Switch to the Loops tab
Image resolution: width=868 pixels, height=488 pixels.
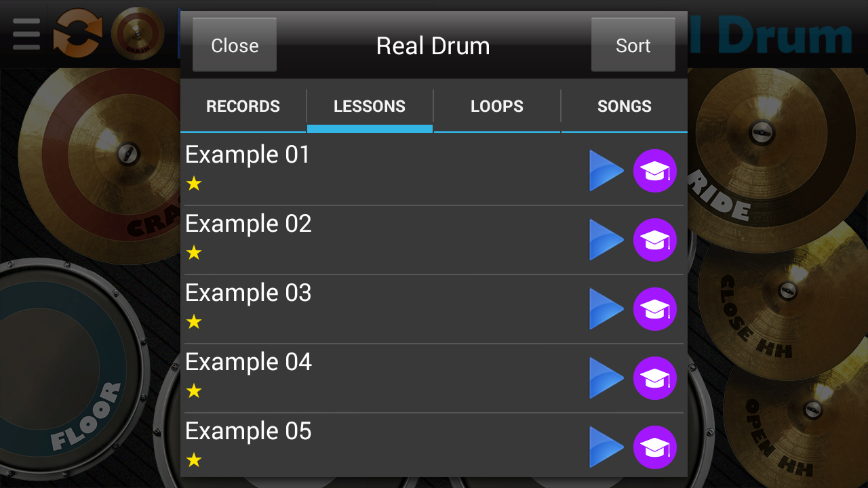click(x=497, y=106)
